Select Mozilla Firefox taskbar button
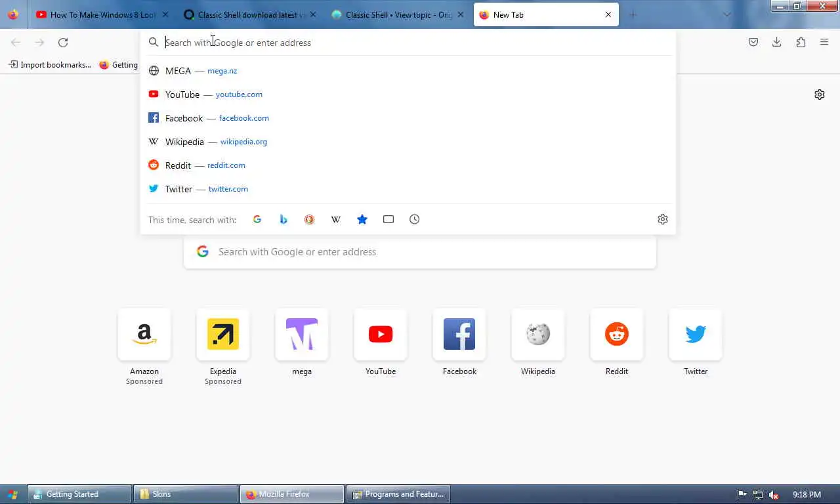 click(x=292, y=494)
